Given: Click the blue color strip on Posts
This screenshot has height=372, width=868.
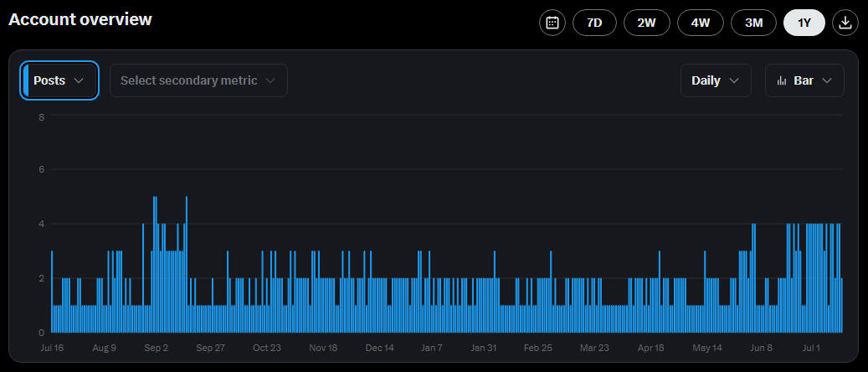Looking at the screenshot, I should click(x=26, y=80).
